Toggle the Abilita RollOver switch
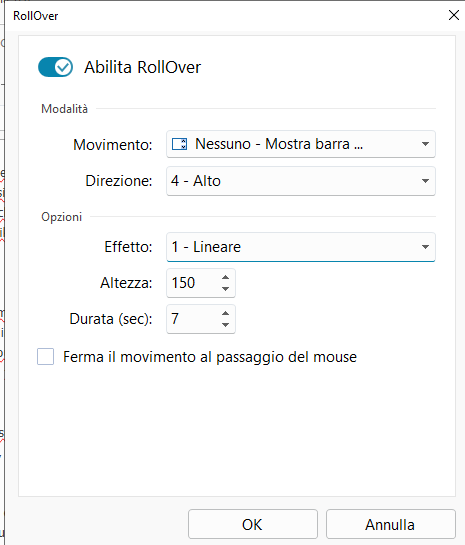465x545 pixels. tap(55, 67)
